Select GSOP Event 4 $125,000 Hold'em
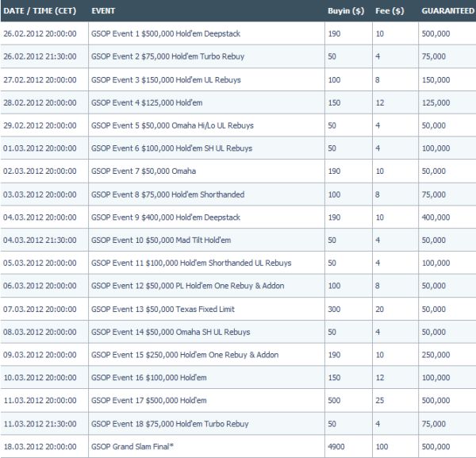Screen dimensions: 476x458 [x=147, y=102]
